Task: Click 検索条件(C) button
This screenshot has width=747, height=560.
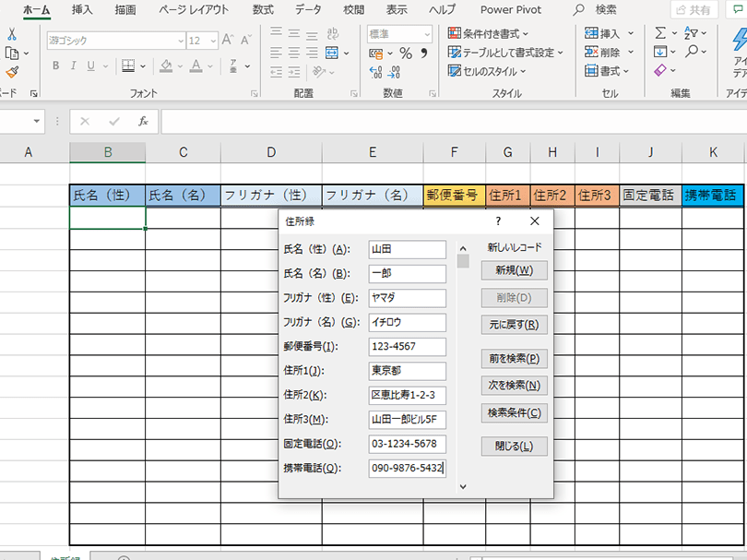Action: point(514,412)
